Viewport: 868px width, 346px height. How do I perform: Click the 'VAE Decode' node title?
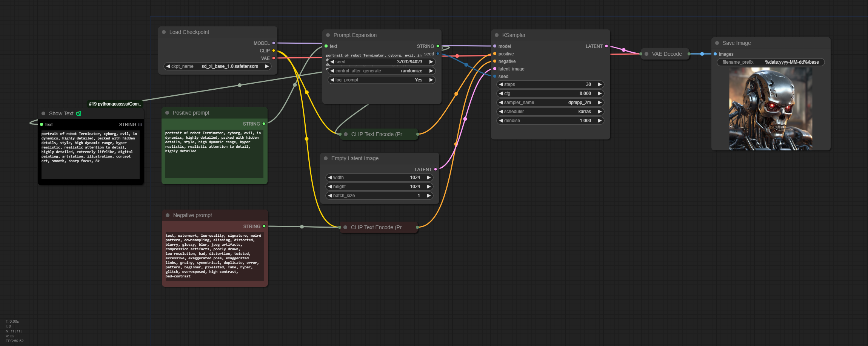point(667,54)
